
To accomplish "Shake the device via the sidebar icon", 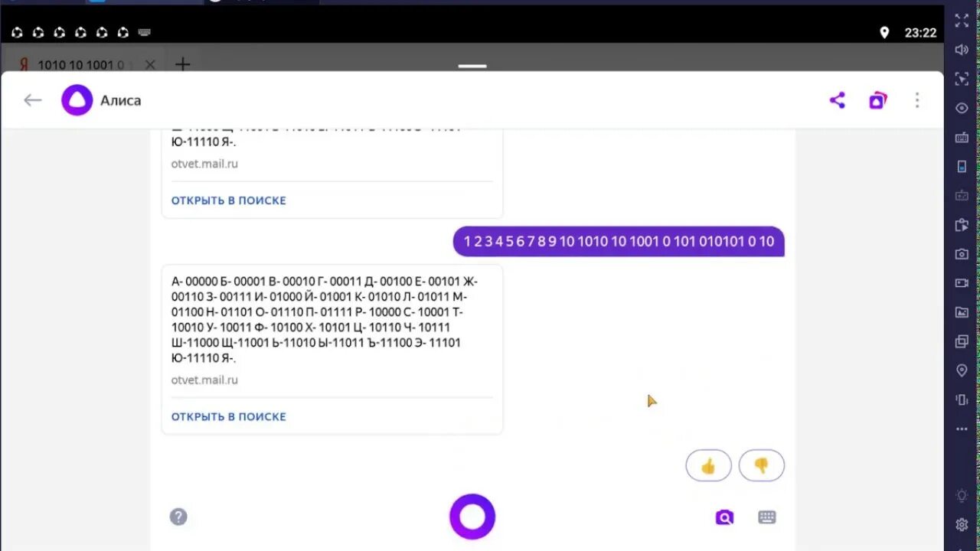I will click(x=962, y=399).
